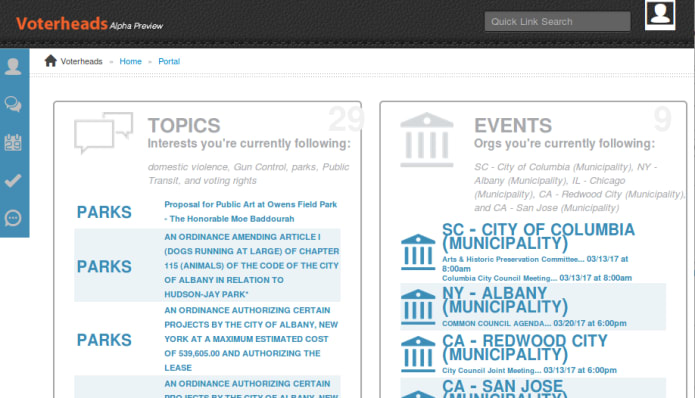Open the person icon in the left sidebar
This screenshot has height=398, width=695.
(13, 66)
